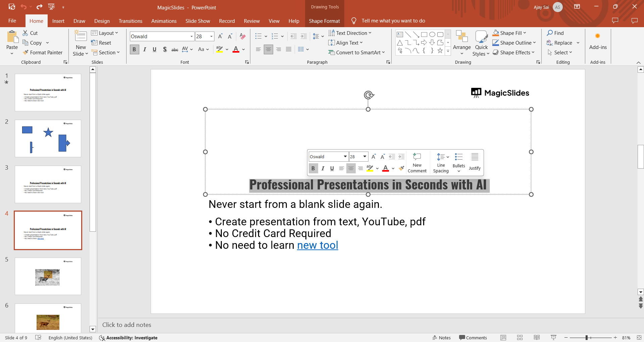Open Notes pane from status bar
The image size is (644, 342).
coord(441,338)
